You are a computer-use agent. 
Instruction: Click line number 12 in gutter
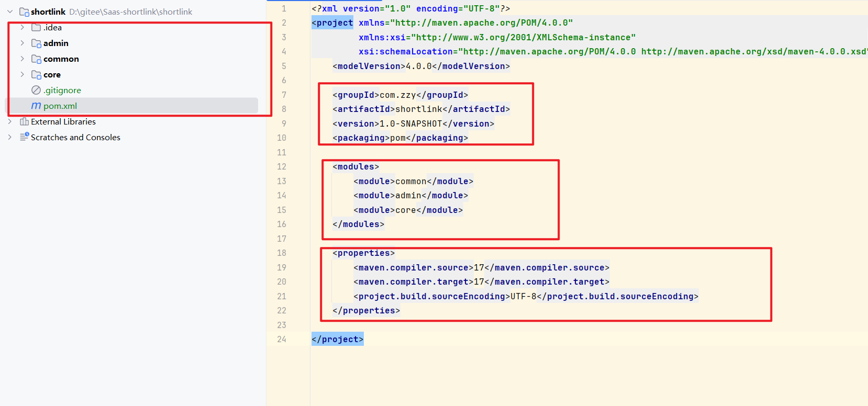pos(282,166)
